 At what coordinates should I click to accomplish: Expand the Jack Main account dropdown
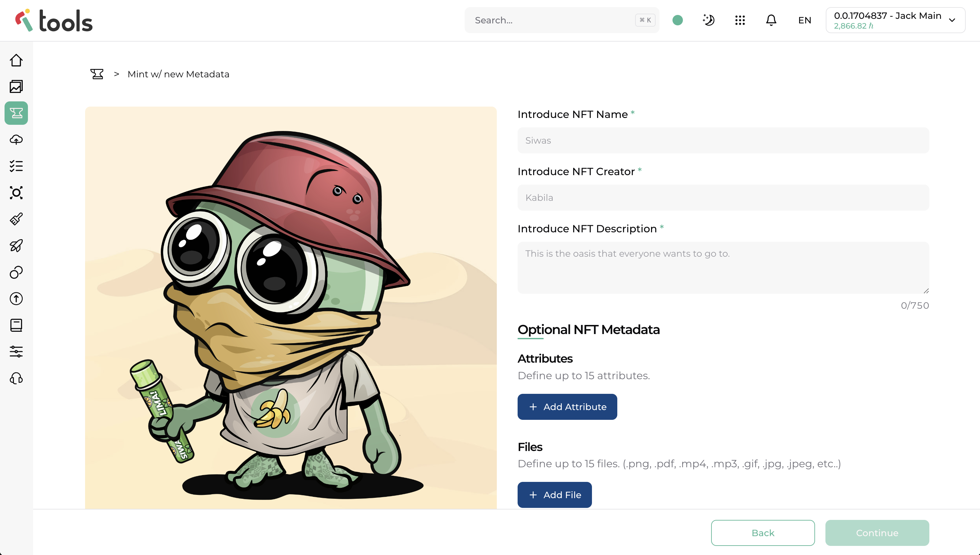(x=895, y=20)
